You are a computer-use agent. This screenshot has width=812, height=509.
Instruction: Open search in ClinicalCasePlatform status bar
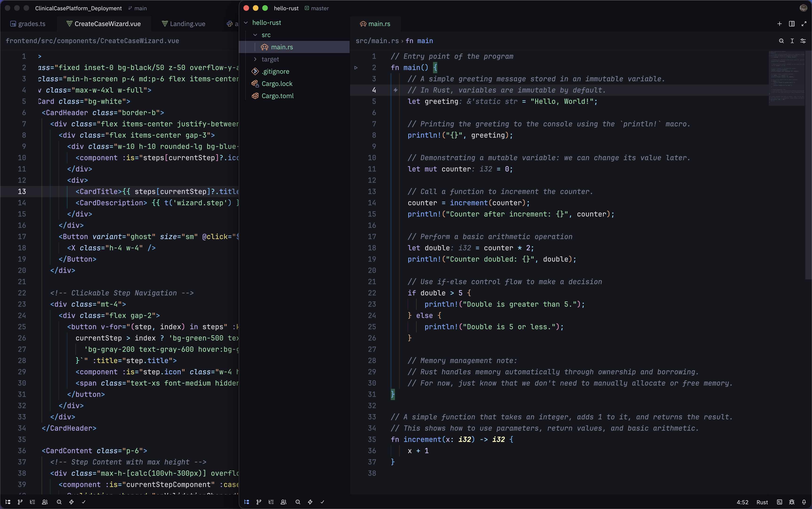tap(59, 502)
